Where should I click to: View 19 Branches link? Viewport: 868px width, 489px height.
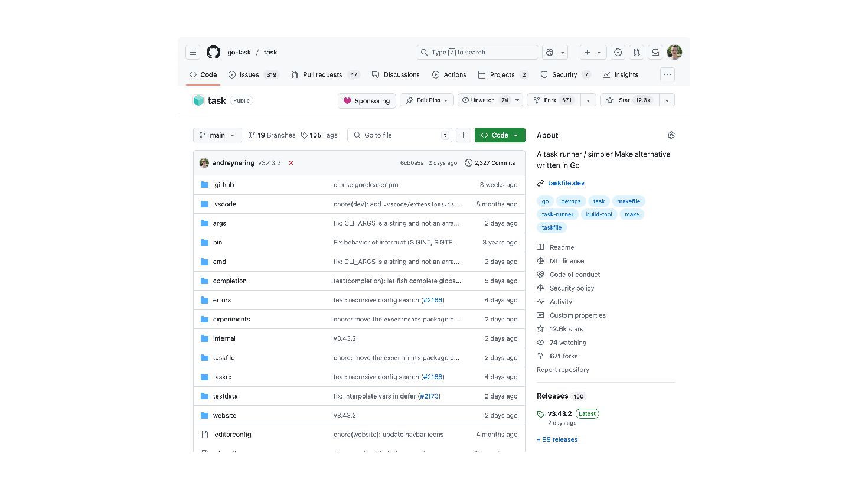coord(272,135)
